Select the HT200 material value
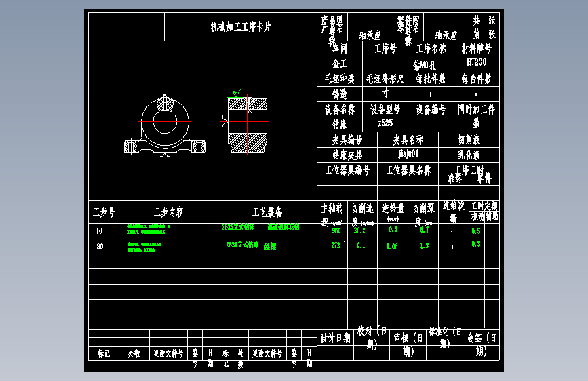Screen dimensions: 588x381 pos(477,62)
